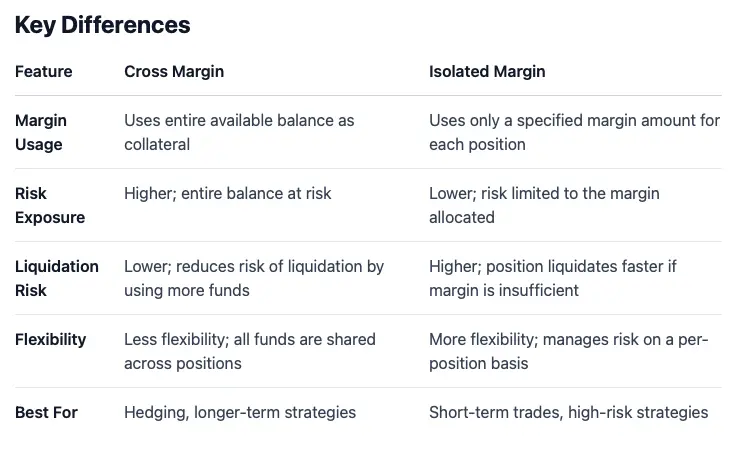This screenshot has height=452, width=748.
Task: Click the divider line under the header row
Action: (368, 95)
